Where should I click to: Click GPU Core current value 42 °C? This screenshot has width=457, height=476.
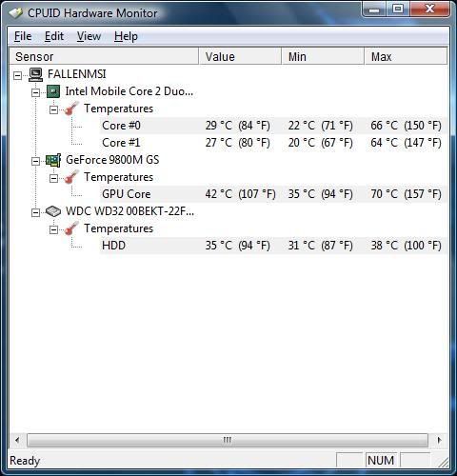(240, 194)
